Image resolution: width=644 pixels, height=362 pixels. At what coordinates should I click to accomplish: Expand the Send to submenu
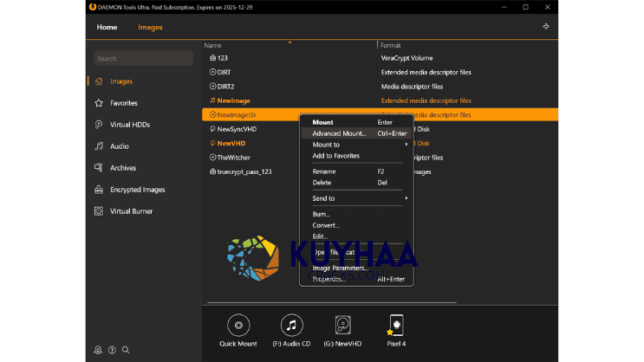[x=356, y=198]
